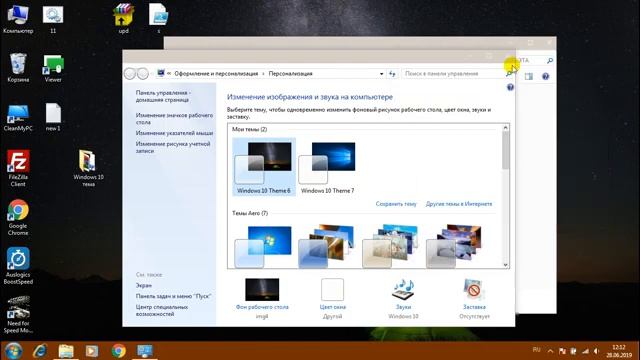Open language indicator RU

pyautogui.click(x=536, y=350)
